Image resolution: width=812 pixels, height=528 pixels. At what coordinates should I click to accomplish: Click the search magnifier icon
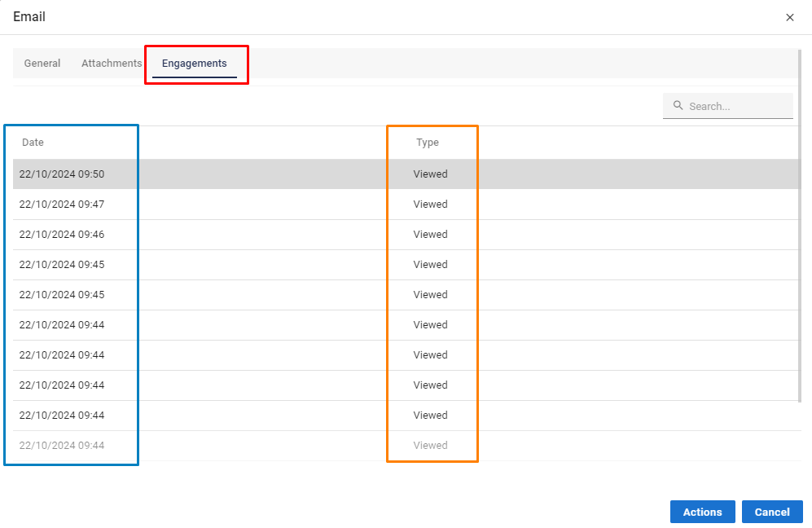678,105
